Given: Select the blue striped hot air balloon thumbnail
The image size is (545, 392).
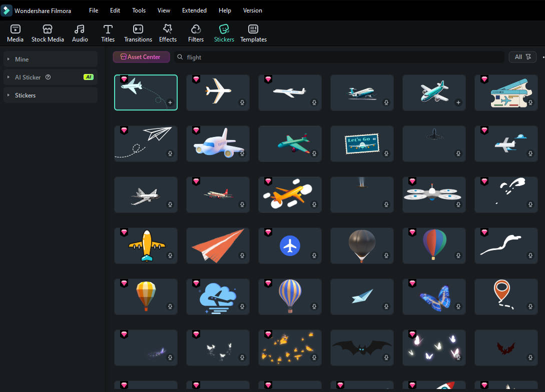Looking at the screenshot, I should click(290, 296).
